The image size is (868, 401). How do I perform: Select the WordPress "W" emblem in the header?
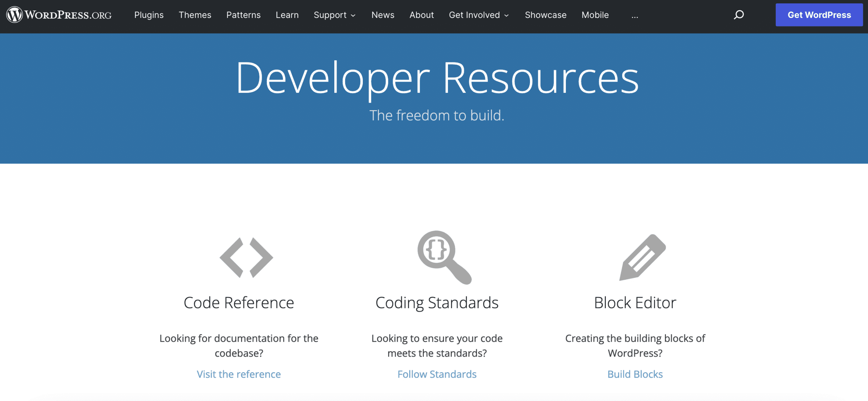point(14,15)
